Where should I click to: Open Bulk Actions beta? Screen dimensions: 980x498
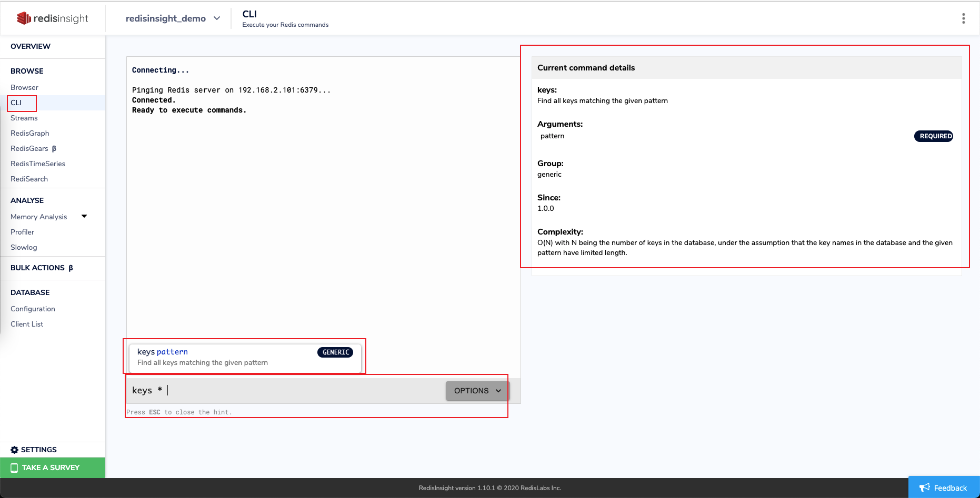pos(42,268)
